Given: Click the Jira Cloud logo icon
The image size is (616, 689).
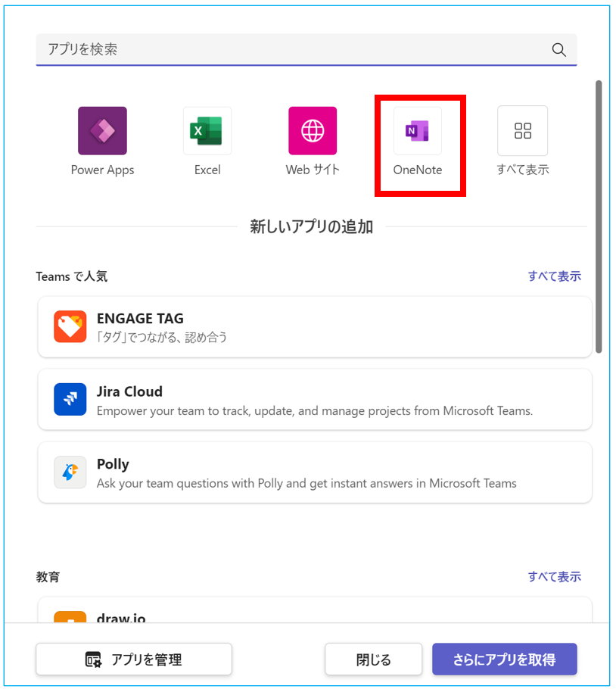Looking at the screenshot, I should pos(70,400).
